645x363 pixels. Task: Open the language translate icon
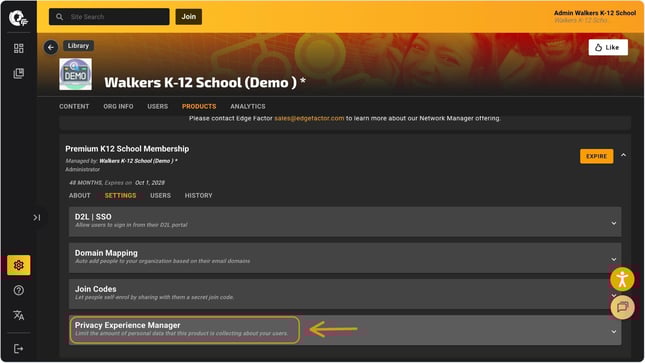point(19,315)
